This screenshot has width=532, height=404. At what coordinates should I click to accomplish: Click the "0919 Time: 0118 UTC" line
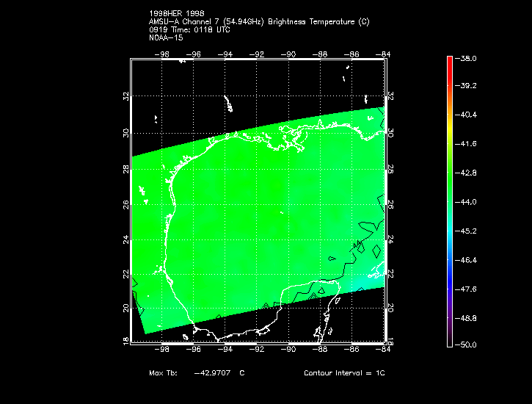click(x=189, y=30)
